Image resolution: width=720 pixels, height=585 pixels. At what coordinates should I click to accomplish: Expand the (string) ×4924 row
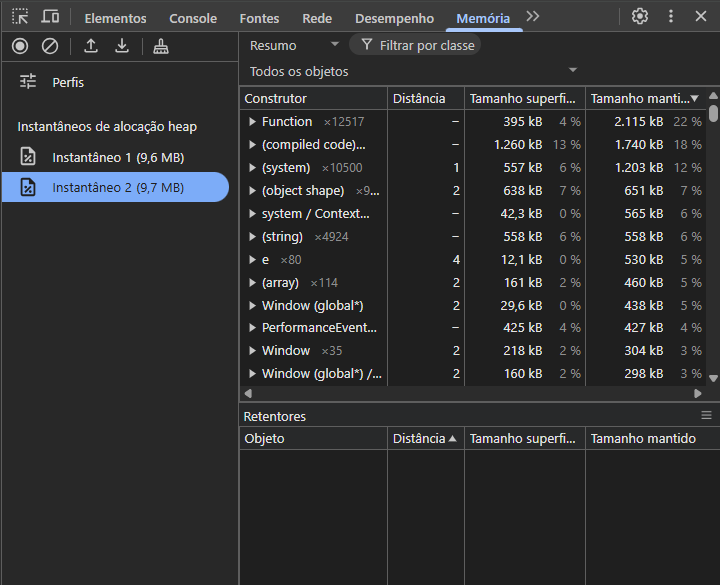[252, 236]
